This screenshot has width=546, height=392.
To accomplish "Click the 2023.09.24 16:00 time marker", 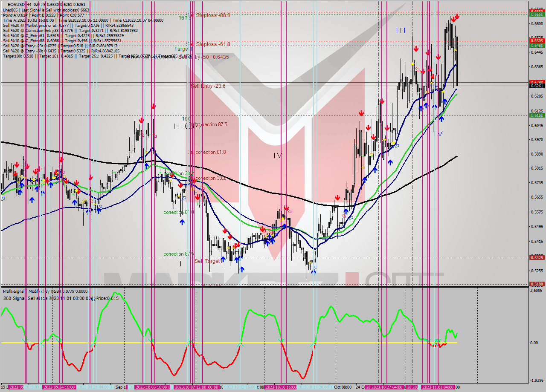I will coord(59,387).
